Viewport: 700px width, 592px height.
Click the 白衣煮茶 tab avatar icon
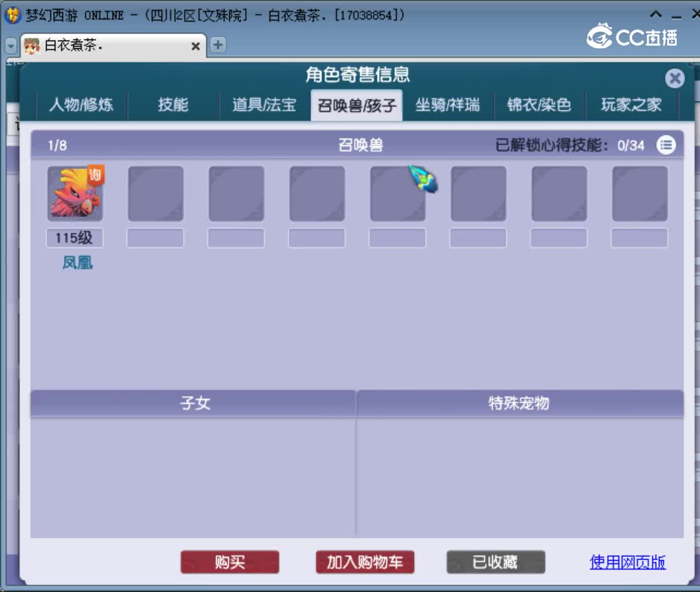point(32,46)
